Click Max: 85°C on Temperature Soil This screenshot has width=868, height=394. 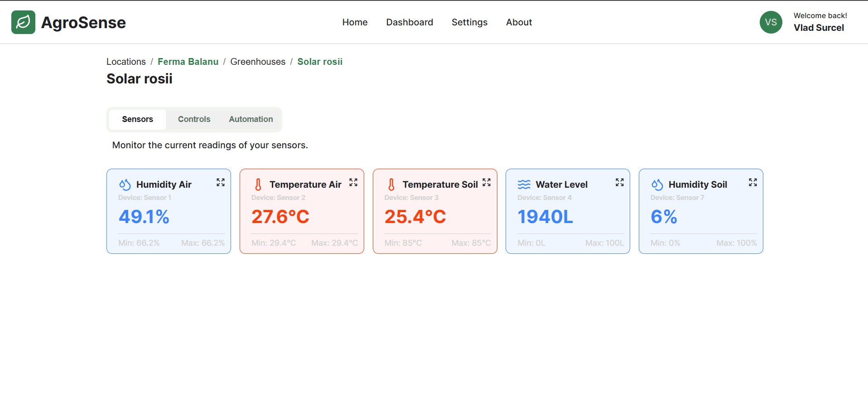pos(471,243)
